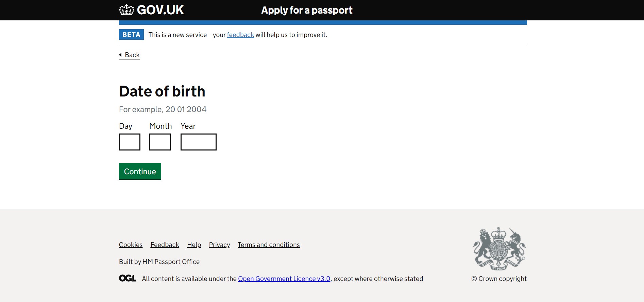Click the Back arrow icon
This screenshot has width=644, height=302.
click(120, 55)
